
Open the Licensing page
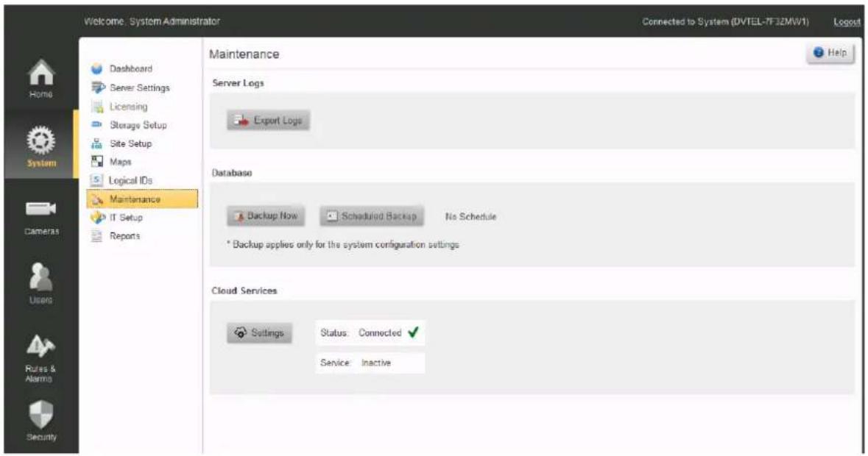(128, 107)
